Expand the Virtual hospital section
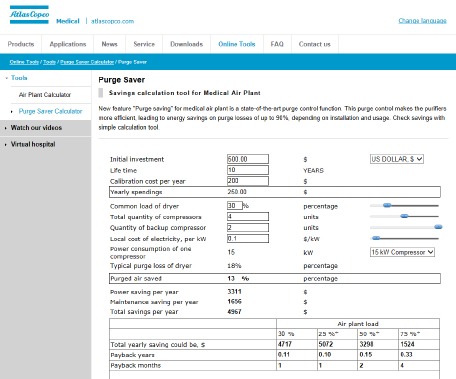 33,144
